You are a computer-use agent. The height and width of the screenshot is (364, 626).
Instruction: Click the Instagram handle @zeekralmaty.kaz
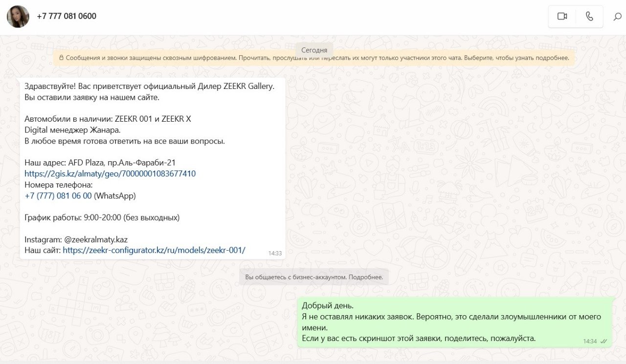coord(96,239)
